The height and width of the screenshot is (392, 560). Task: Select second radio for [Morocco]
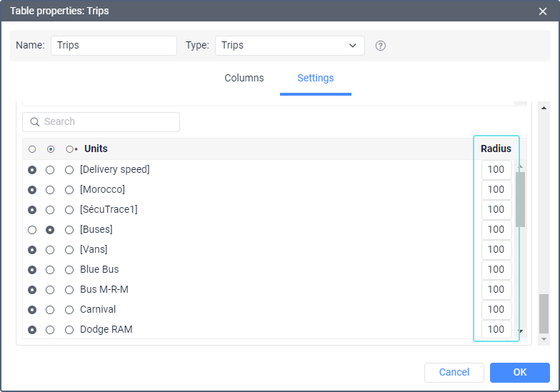click(50, 190)
